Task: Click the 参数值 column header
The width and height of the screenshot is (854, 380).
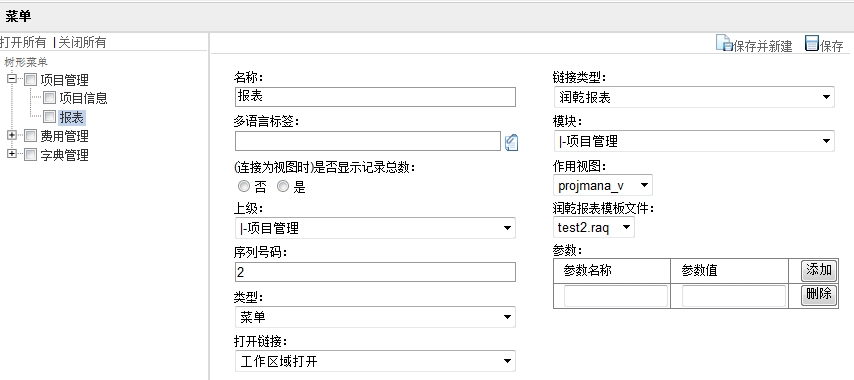Action: click(x=699, y=271)
